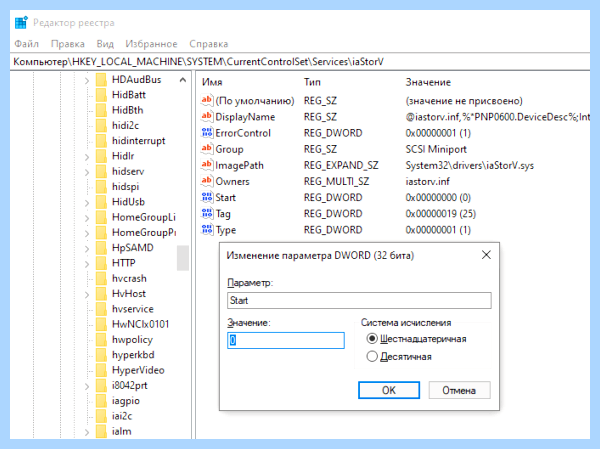Screen dimensions: 600x449
Task: Click the string icon of the ImagePath value
Action: click(207, 165)
